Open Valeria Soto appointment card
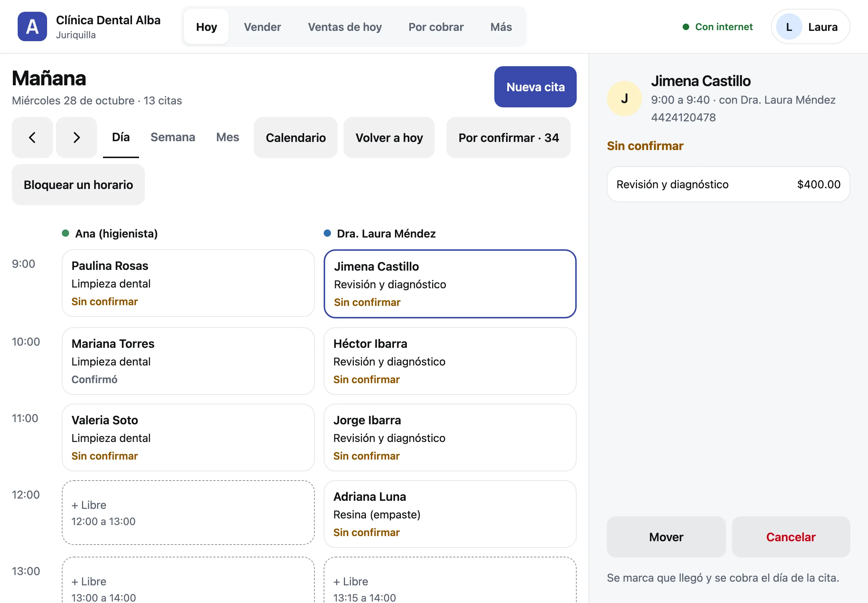868x603 pixels. [188, 438]
